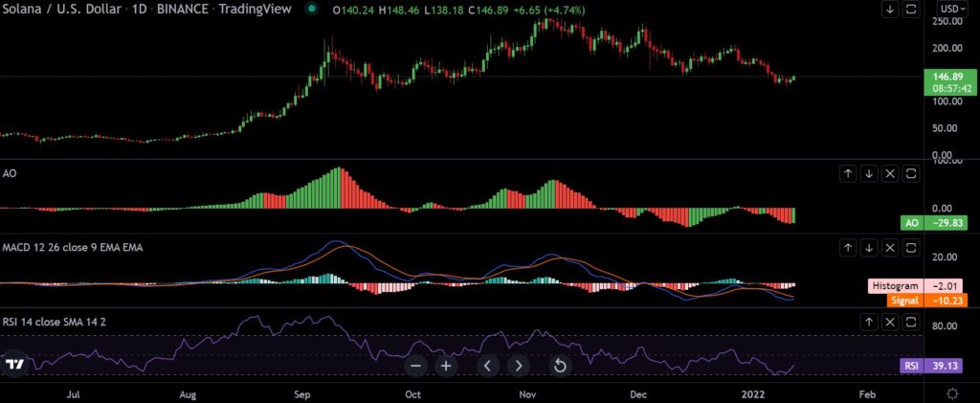
Task: Click the 200.00 price axis label
Action: tap(947, 48)
